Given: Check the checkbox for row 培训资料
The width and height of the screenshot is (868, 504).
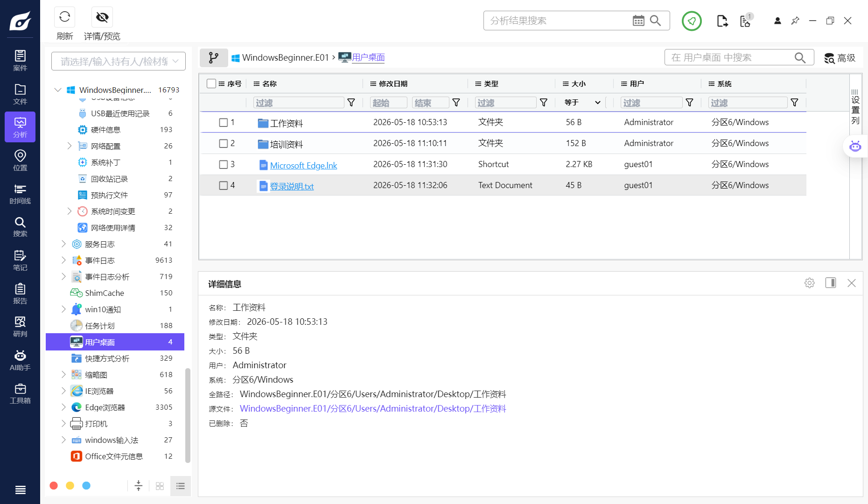Looking at the screenshot, I should pyautogui.click(x=224, y=143).
